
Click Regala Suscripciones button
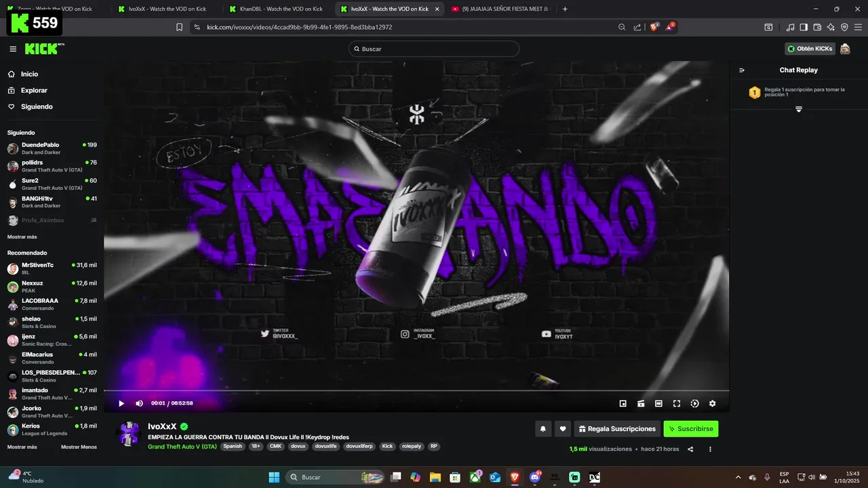pyautogui.click(x=617, y=428)
